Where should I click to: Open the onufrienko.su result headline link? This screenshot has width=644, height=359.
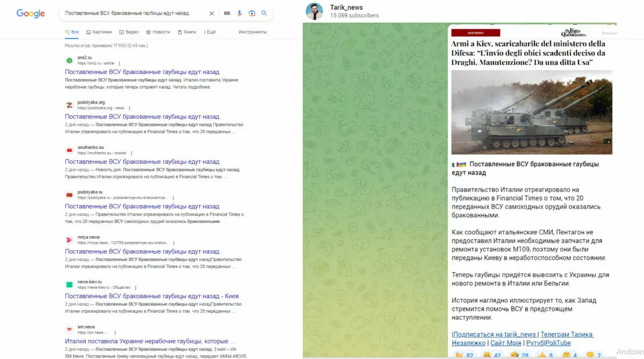pos(142,162)
